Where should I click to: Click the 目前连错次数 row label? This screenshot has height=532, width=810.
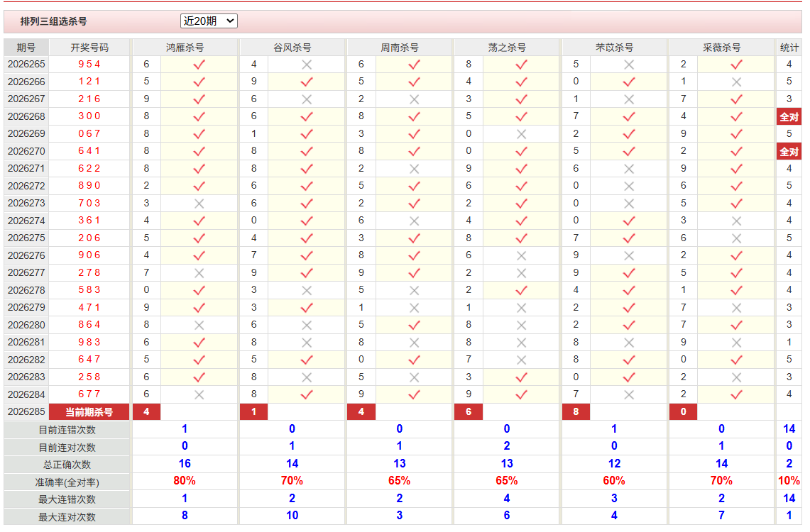click(x=67, y=430)
